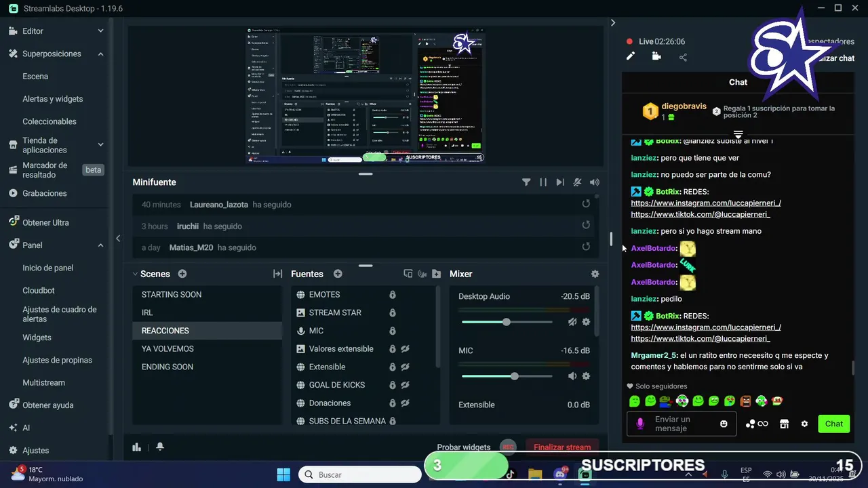Viewport: 868px width, 488px height.
Task: Expand Tienda de aplicaciones section
Action: 100,144
